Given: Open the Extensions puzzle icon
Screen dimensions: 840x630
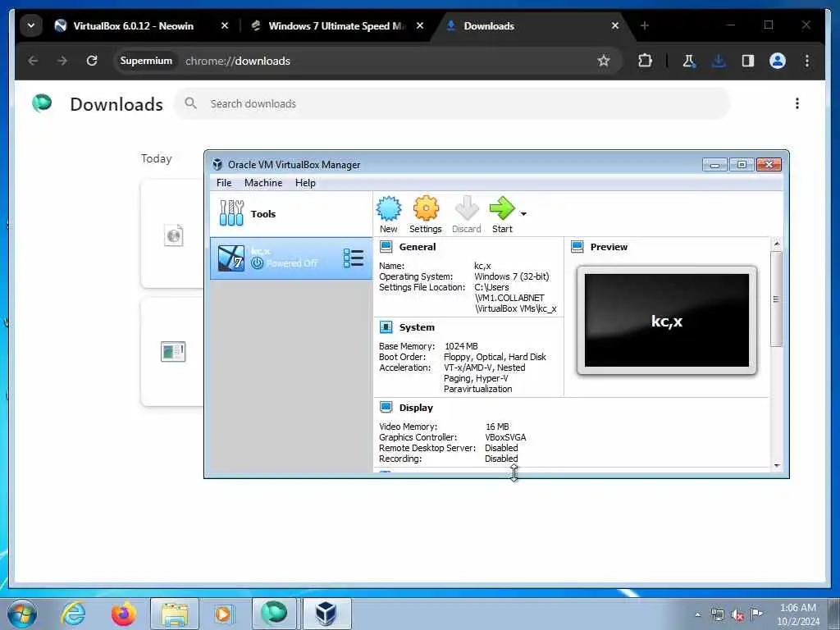Looking at the screenshot, I should pos(645,61).
